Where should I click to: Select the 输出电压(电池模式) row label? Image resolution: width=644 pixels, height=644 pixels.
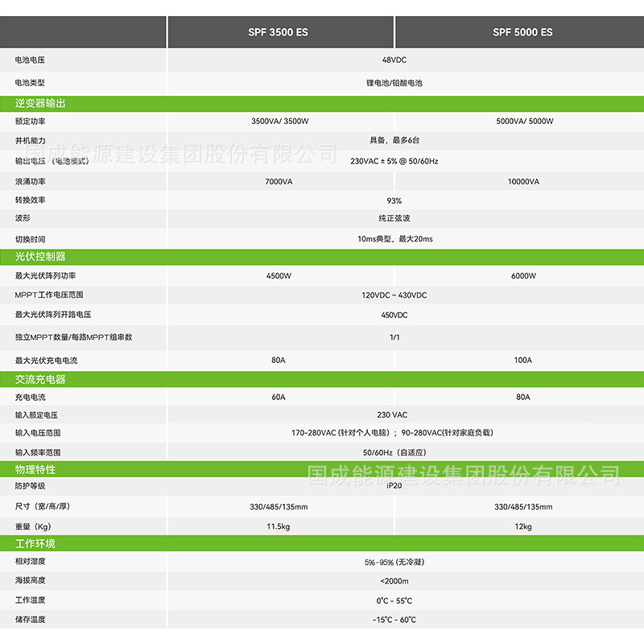pyautogui.click(x=52, y=161)
